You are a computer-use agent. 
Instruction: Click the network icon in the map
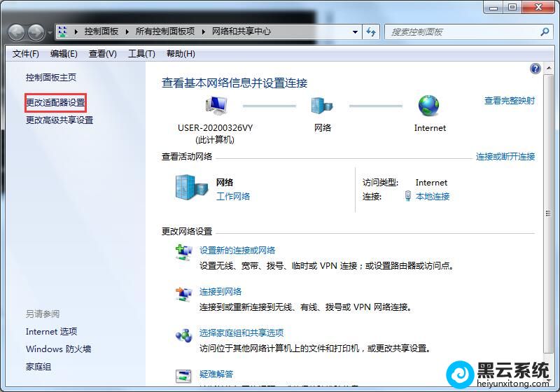[322, 106]
